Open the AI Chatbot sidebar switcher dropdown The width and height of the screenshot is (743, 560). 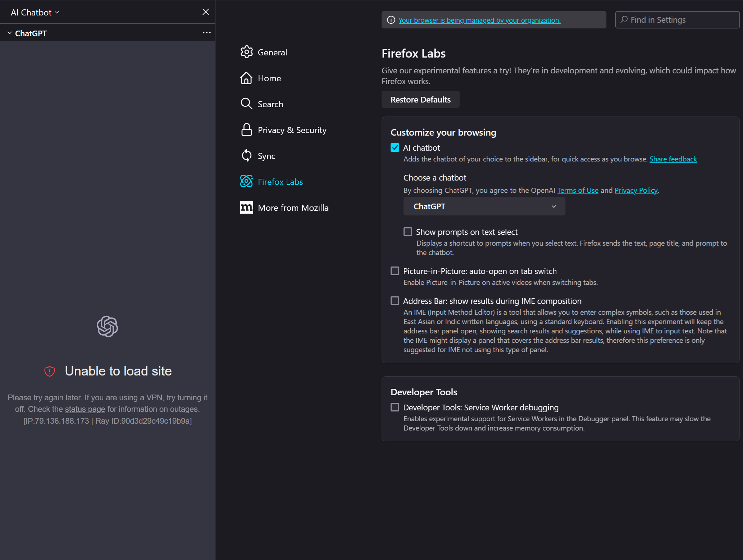tap(35, 13)
